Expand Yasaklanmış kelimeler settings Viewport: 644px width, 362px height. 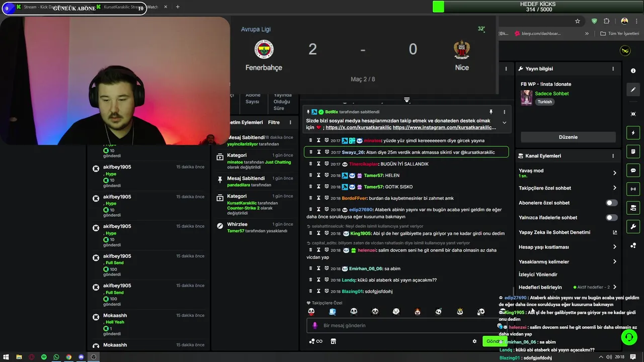click(614, 261)
